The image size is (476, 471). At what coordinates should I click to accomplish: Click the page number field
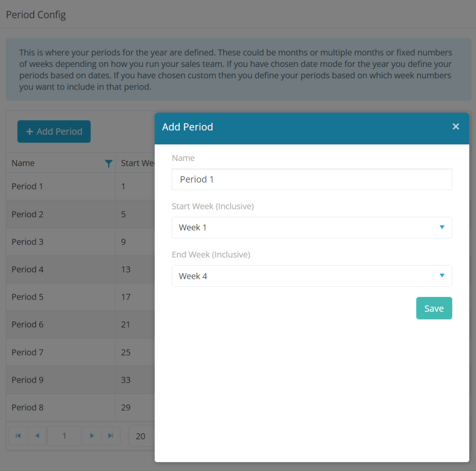[64, 436]
